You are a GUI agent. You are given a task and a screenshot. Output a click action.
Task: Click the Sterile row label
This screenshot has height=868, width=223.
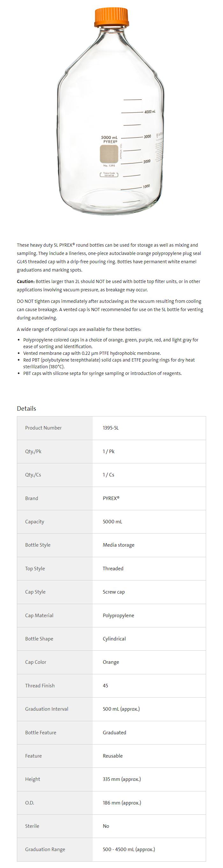coord(32,826)
